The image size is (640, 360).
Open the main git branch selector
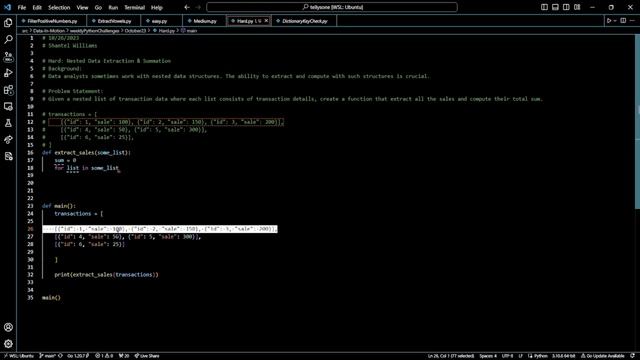[x=47, y=356]
